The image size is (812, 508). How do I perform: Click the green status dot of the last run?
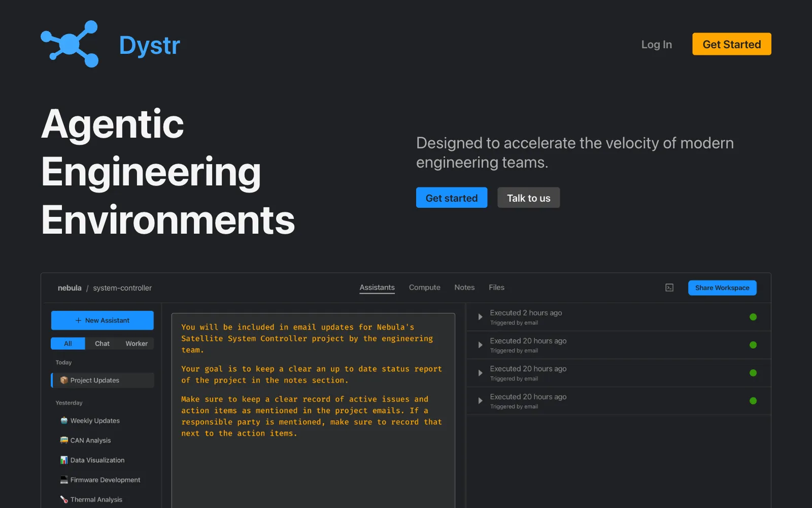(x=753, y=401)
